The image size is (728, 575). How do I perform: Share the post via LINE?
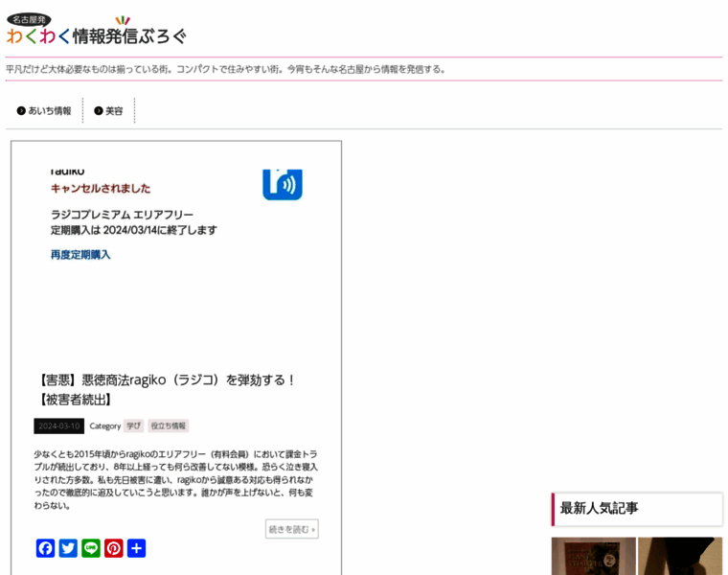91,548
